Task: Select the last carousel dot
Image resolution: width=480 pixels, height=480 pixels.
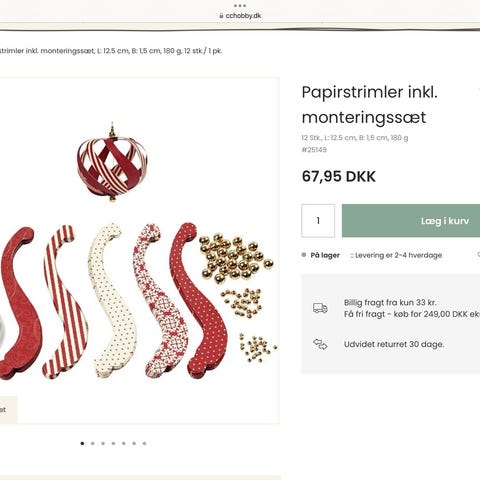Action: click(144, 443)
